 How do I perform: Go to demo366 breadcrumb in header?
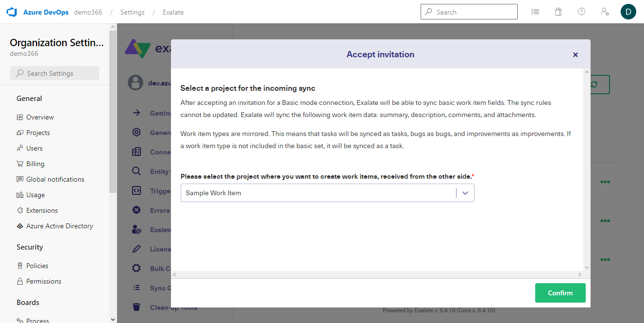tap(88, 12)
